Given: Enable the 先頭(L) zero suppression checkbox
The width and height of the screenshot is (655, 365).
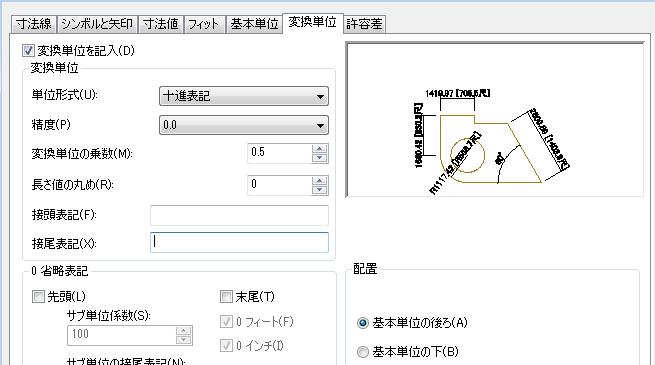Looking at the screenshot, I should point(38,297).
